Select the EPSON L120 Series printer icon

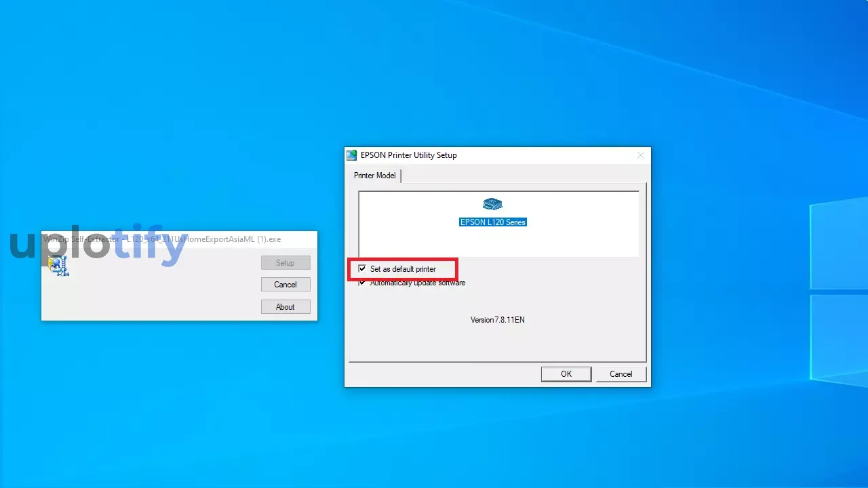[493, 204]
